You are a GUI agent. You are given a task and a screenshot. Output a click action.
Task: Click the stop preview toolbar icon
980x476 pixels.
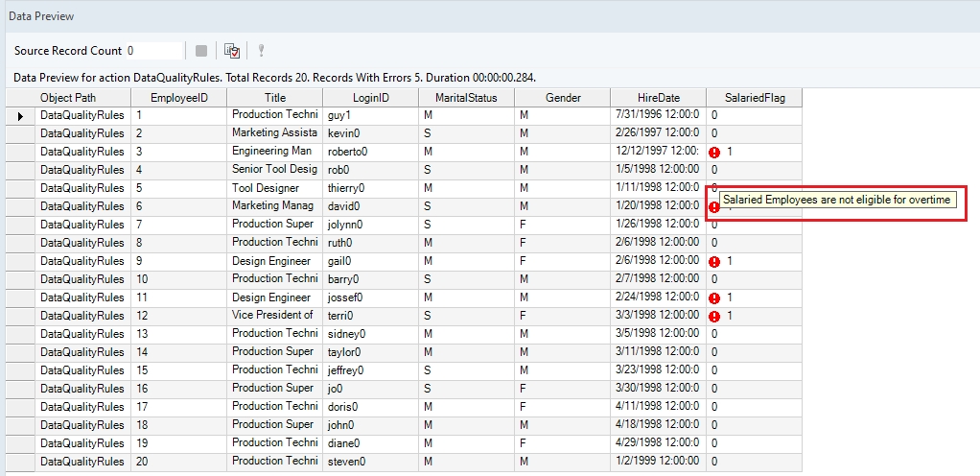pyautogui.click(x=201, y=51)
